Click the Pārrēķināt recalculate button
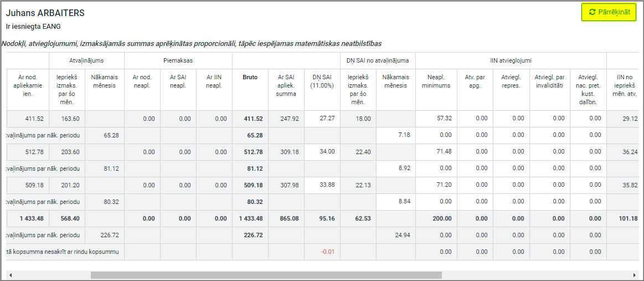 click(x=609, y=12)
